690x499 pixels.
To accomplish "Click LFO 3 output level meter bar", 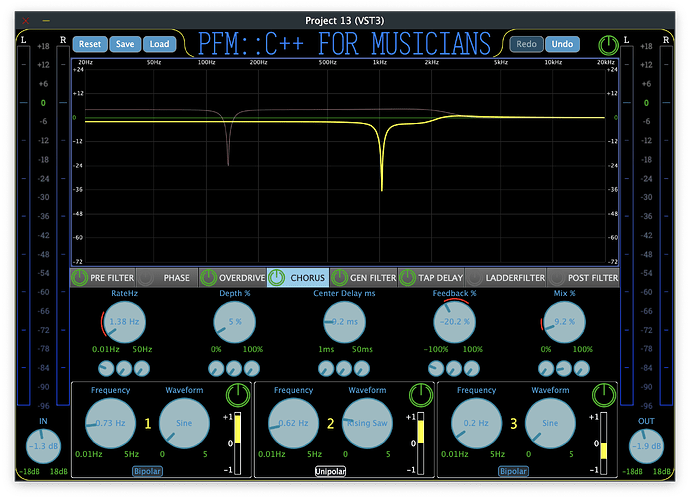I will 604,443.
